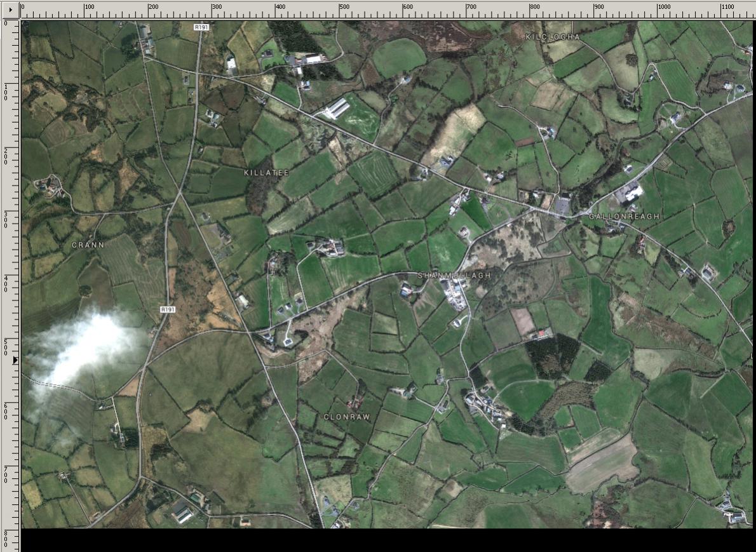Click the lower R191 road shield
Image resolution: width=756 pixels, height=552 pixels.
click(x=167, y=309)
